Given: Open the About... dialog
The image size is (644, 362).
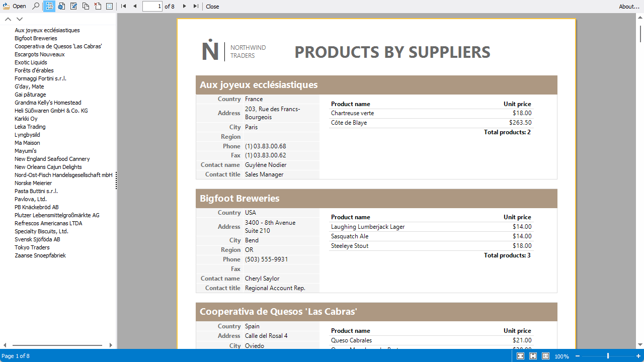Looking at the screenshot, I should (629, 7).
